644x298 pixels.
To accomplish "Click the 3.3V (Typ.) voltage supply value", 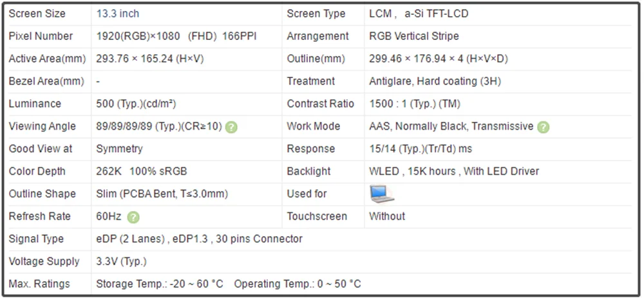I will pyautogui.click(x=121, y=261).
